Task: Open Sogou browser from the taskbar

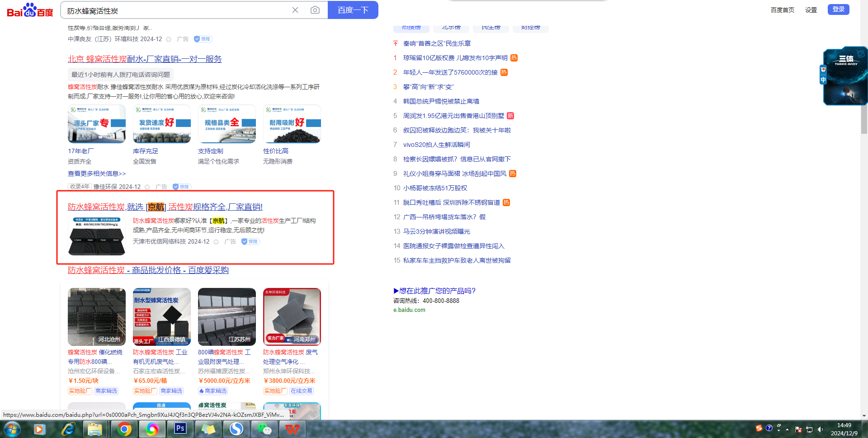Action: pyautogui.click(x=236, y=429)
